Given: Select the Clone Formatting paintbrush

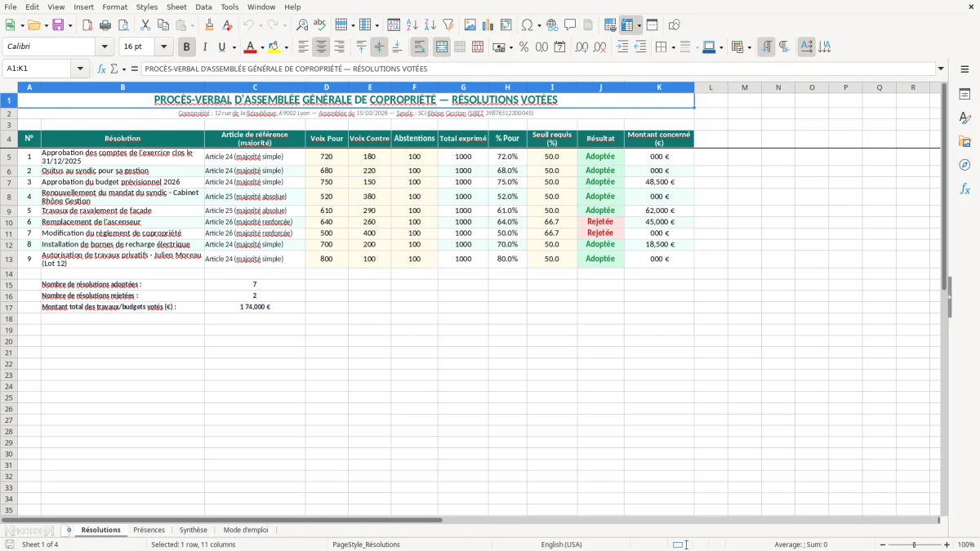Looking at the screenshot, I should click(x=210, y=25).
